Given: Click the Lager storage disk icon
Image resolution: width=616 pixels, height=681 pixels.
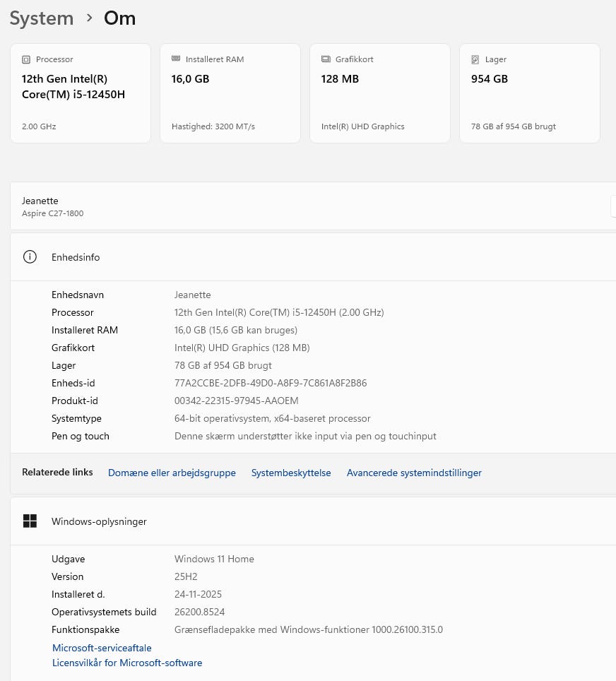Looking at the screenshot, I should 475,59.
